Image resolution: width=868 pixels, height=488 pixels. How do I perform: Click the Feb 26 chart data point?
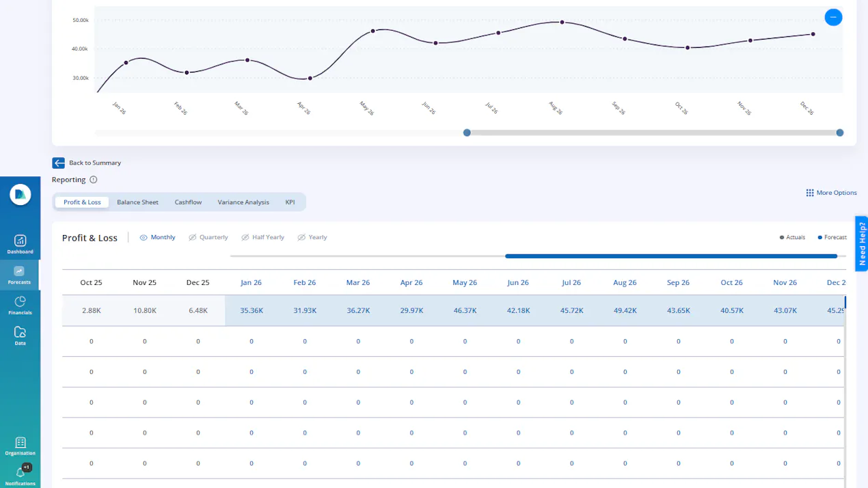(187, 72)
